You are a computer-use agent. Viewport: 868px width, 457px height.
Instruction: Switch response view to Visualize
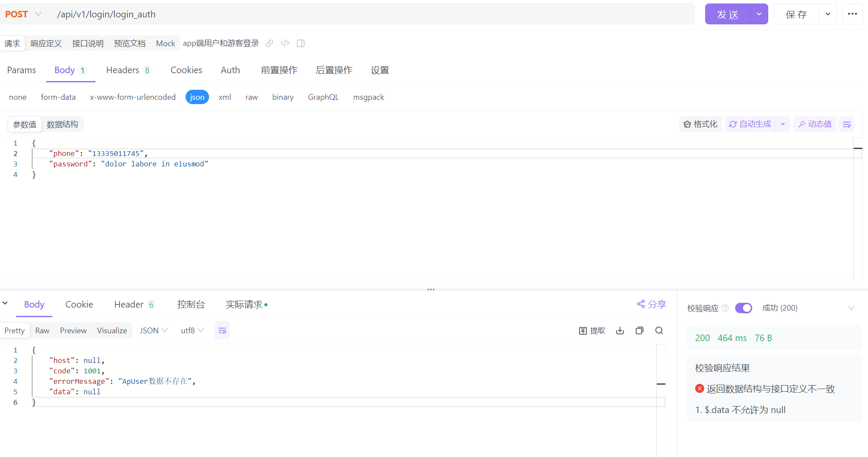[112, 331]
